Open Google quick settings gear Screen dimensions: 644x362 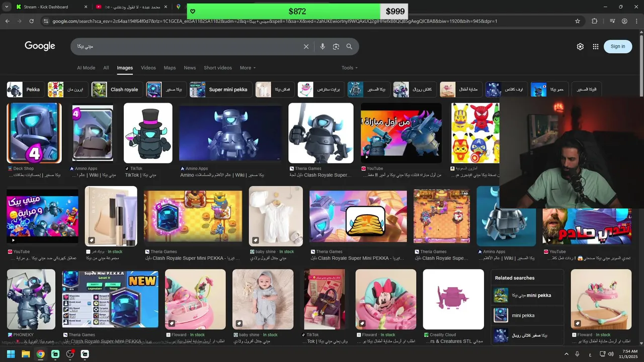(x=580, y=46)
